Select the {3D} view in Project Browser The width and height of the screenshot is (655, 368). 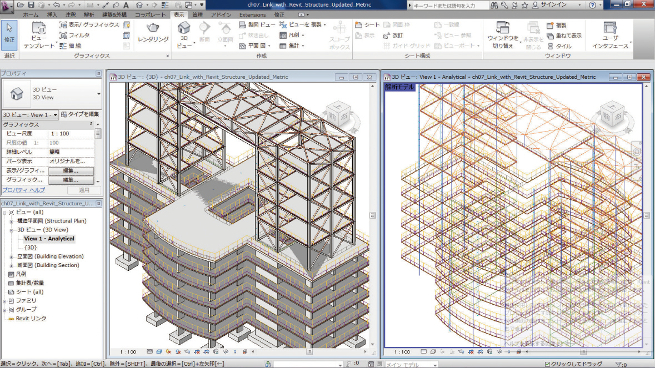[x=30, y=247]
